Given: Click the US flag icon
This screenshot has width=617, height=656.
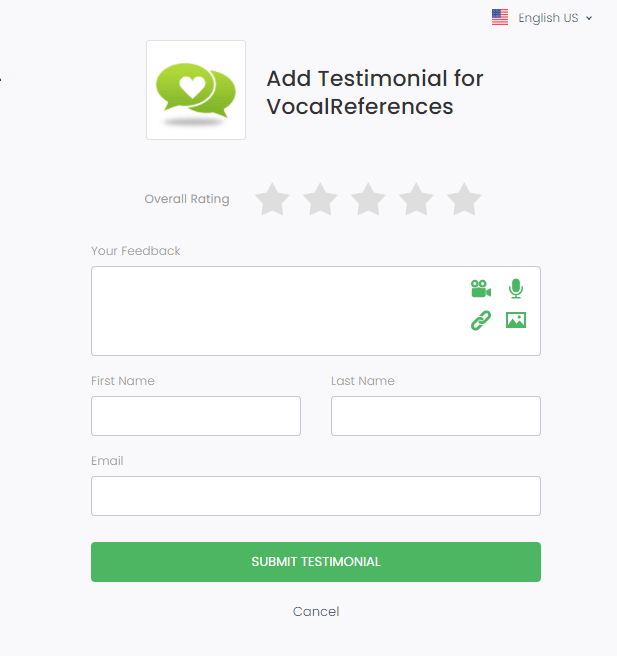Looking at the screenshot, I should (500, 18).
